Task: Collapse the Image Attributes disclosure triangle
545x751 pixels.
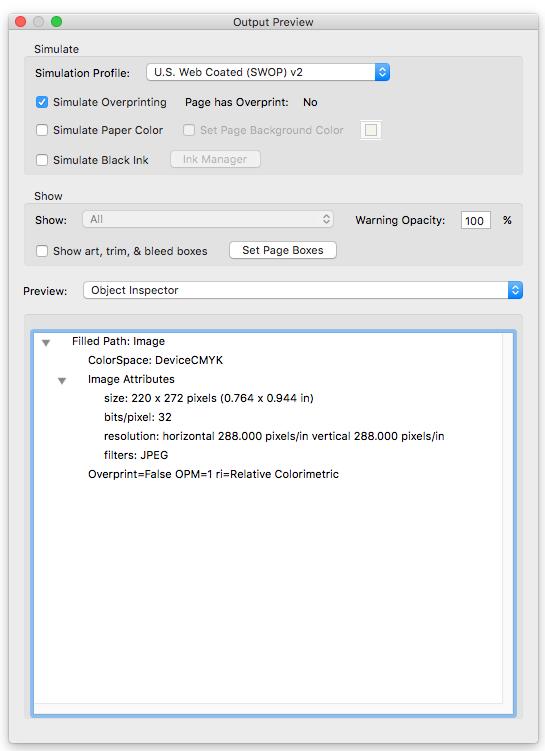Action: click(x=62, y=381)
